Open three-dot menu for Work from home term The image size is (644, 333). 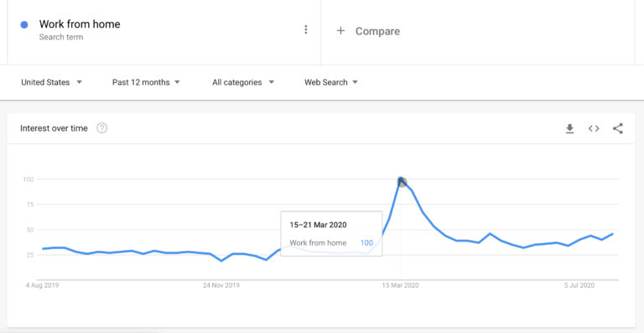305,29
